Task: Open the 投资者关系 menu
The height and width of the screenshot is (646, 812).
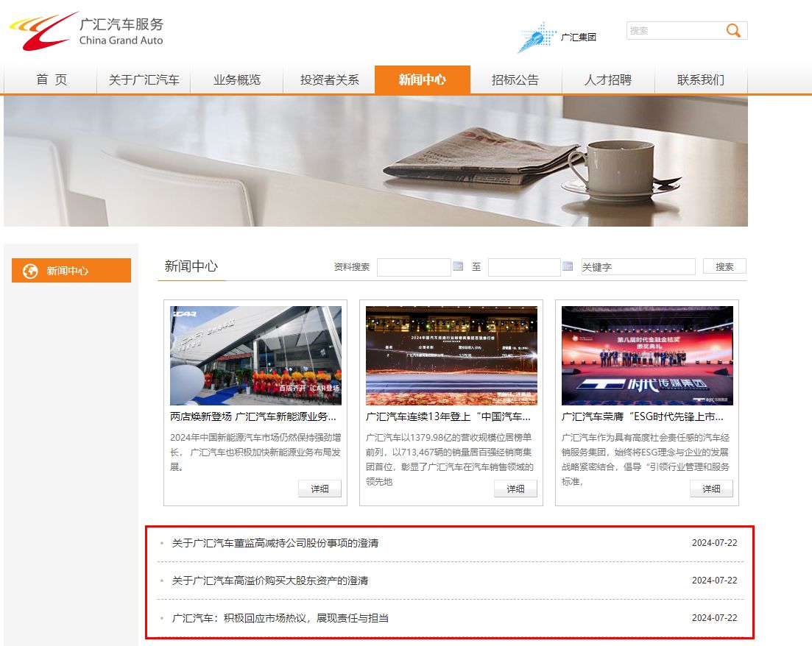Action: pos(329,79)
